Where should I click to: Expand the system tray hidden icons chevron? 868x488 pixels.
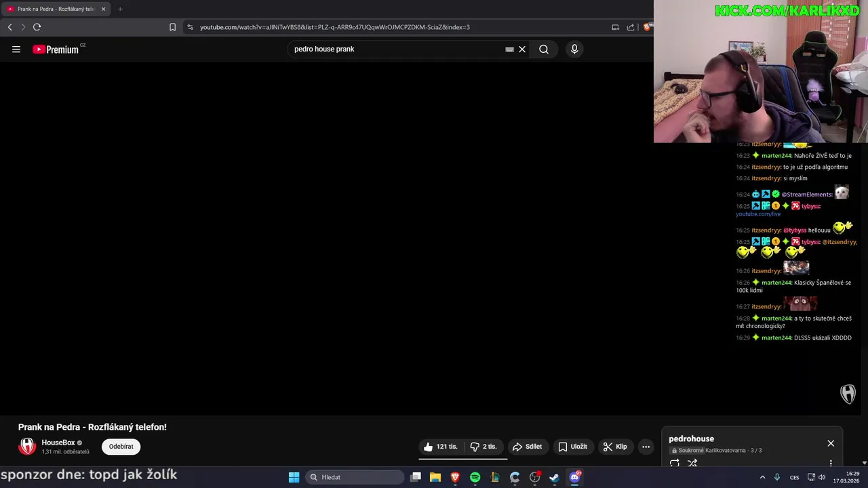[762, 477]
